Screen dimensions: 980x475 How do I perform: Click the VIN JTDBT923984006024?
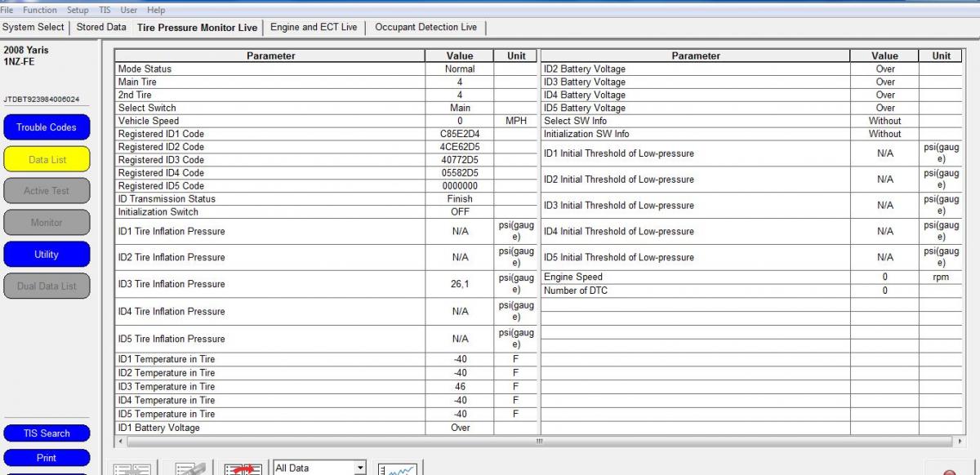point(42,100)
